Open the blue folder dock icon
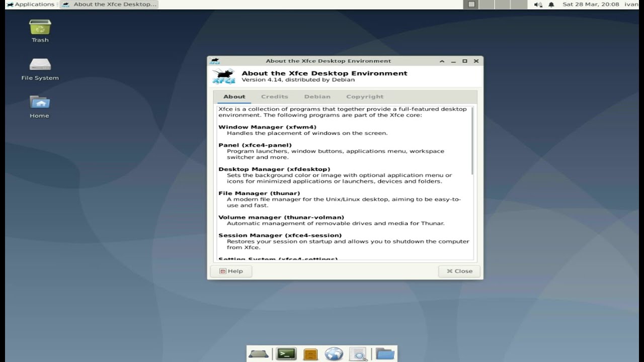The height and width of the screenshot is (362, 644). tap(385, 354)
